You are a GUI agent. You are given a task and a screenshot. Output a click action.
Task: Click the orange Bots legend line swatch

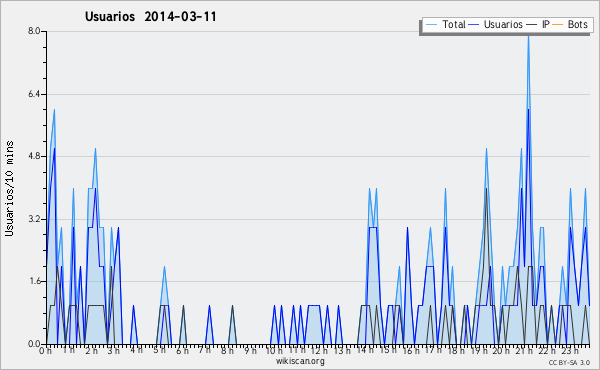pos(558,25)
